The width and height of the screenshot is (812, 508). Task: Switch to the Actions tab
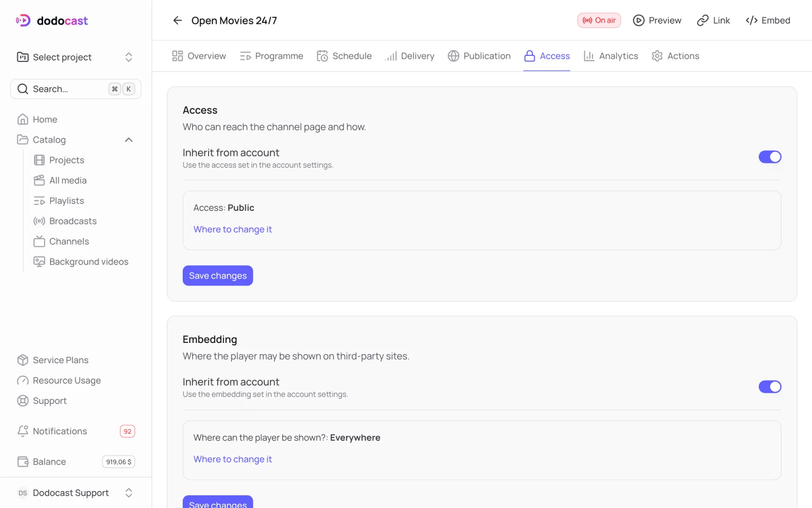click(675, 56)
